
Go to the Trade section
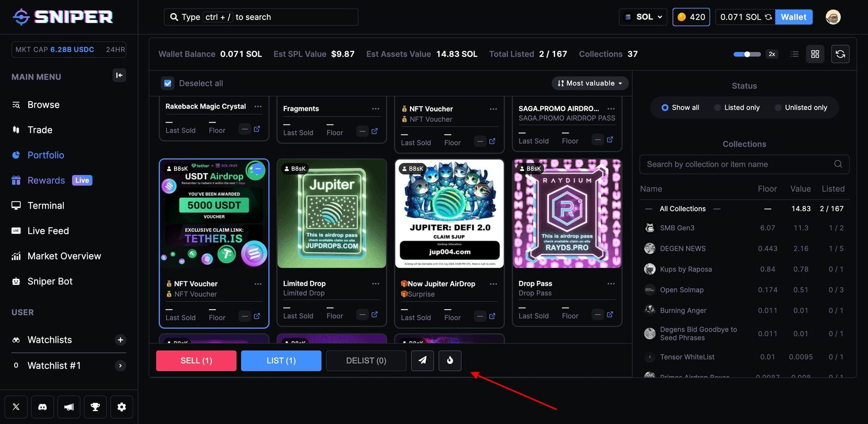[x=39, y=129]
